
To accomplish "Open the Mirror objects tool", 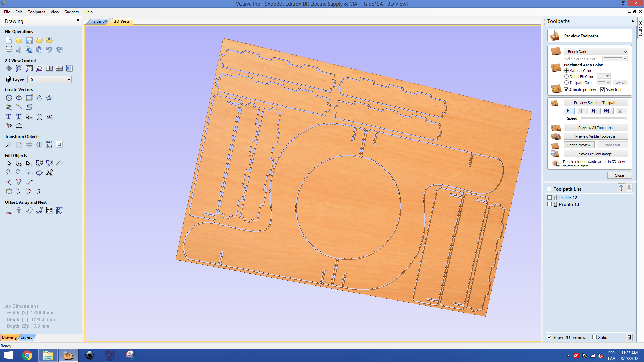I will point(39,144).
